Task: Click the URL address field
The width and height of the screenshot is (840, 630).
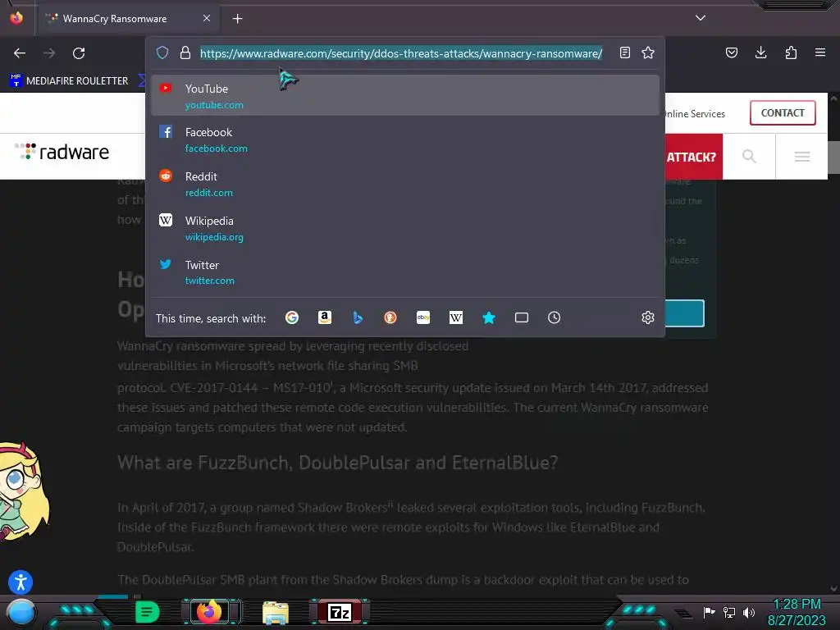Action: pos(401,53)
